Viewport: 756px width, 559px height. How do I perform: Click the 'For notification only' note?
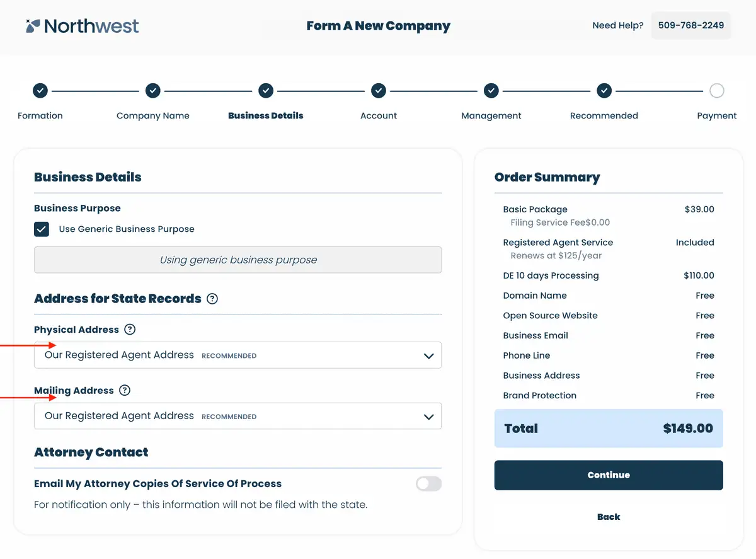(200, 505)
